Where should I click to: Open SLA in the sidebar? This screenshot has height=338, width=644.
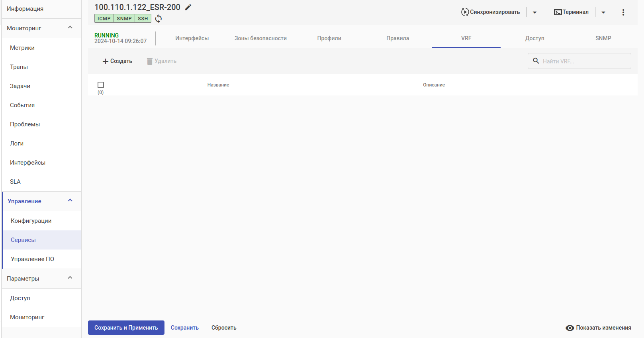tap(41, 182)
